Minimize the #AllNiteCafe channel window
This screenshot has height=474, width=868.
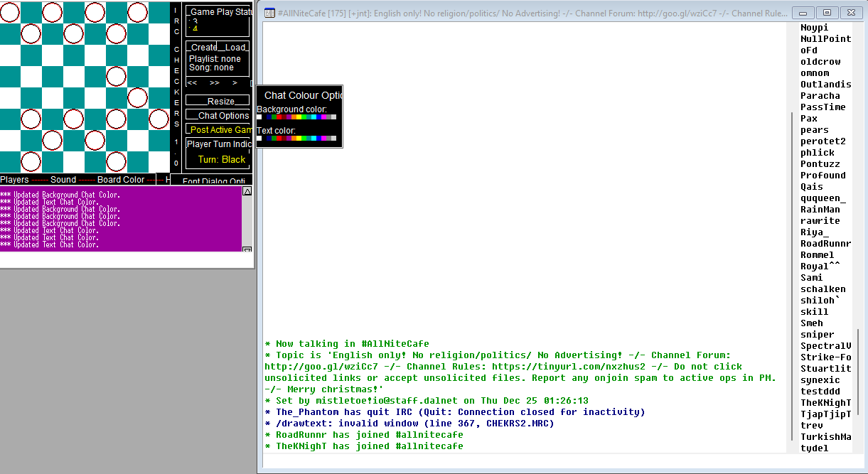pyautogui.click(x=804, y=13)
